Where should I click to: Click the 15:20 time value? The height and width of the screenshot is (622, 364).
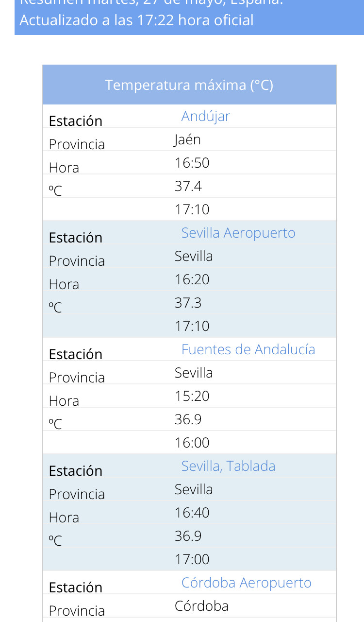click(192, 396)
